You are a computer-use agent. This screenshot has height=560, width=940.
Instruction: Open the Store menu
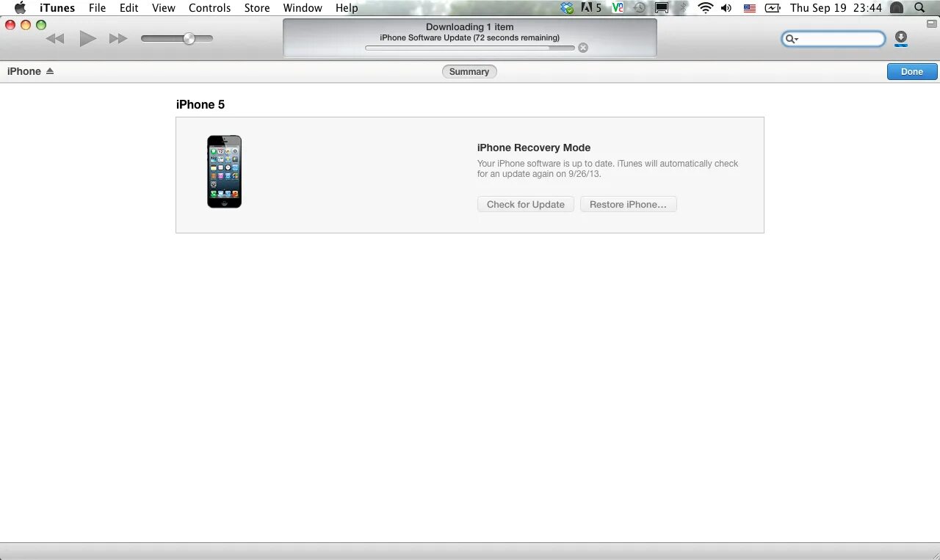257,7
